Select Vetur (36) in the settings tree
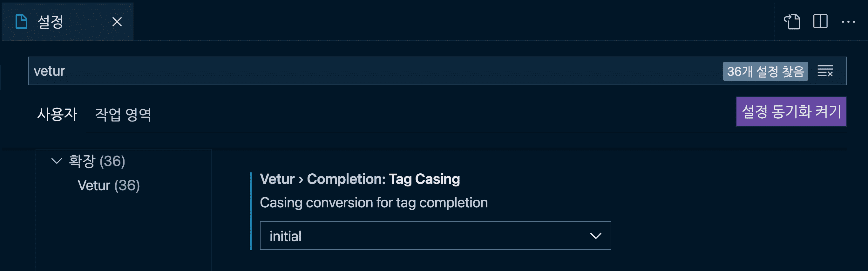The image size is (868, 271). (x=109, y=185)
